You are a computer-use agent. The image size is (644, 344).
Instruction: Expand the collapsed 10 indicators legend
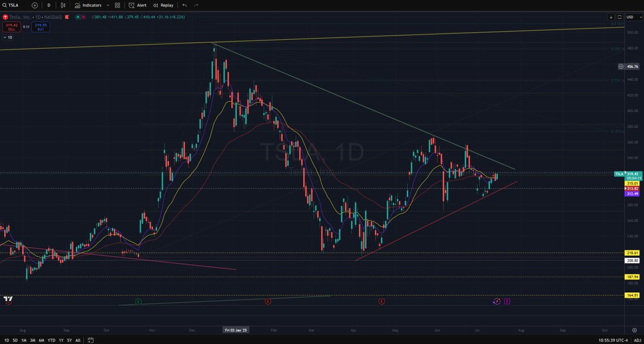click(8, 38)
